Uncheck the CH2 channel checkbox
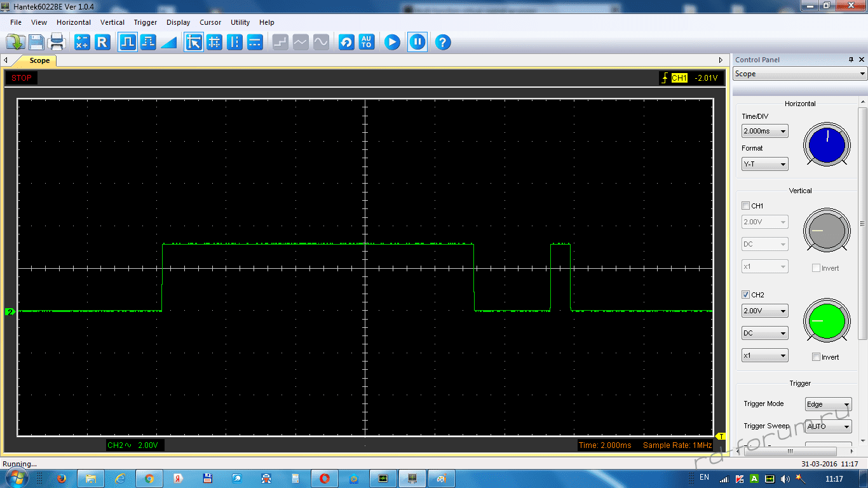The width and height of the screenshot is (868, 488). (746, 295)
